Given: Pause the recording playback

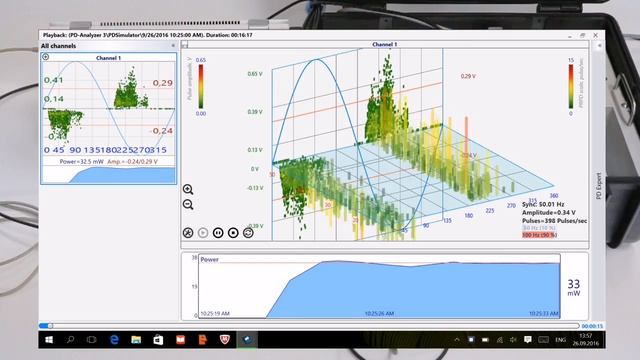Looking at the screenshot, I should pyautogui.click(x=218, y=233).
